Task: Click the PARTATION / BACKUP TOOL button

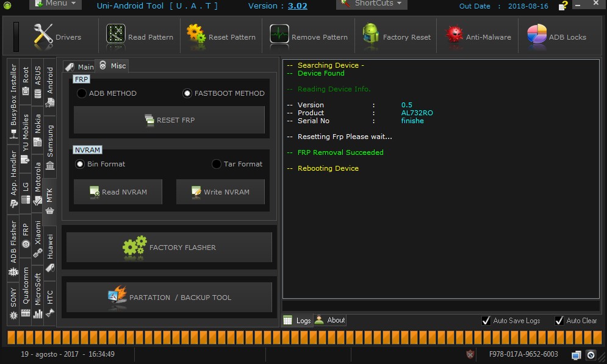Action: 169,297
